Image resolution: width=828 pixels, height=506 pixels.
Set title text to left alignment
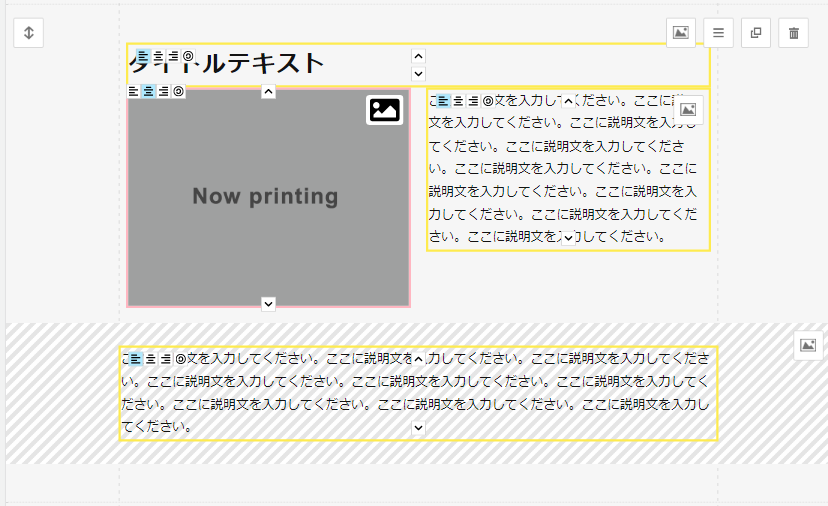pyautogui.click(x=143, y=56)
